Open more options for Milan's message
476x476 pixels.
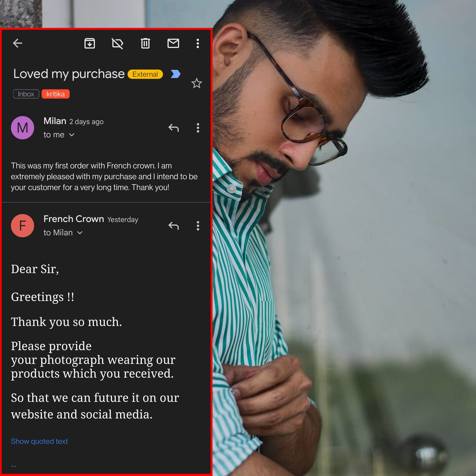tap(198, 128)
